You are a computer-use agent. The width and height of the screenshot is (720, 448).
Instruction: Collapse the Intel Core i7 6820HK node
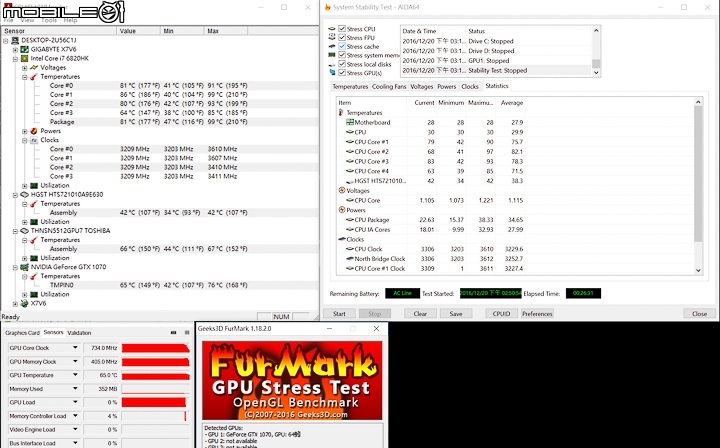click(15, 59)
